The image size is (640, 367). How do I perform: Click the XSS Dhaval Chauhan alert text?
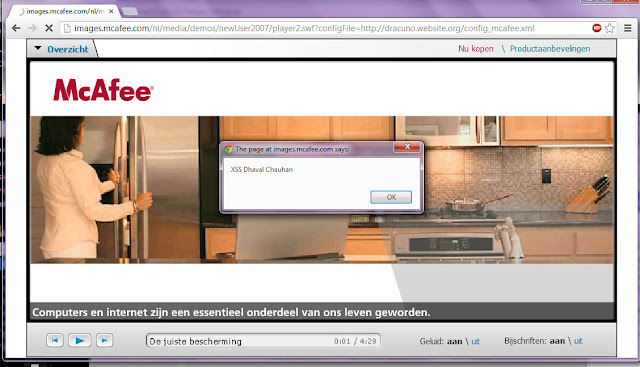tap(262, 169)
